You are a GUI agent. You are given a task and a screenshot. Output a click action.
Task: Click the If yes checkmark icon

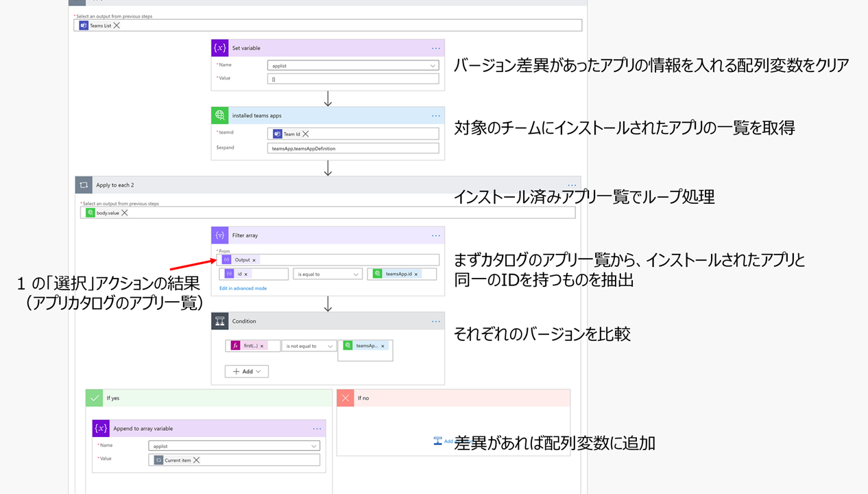(94, 398)
